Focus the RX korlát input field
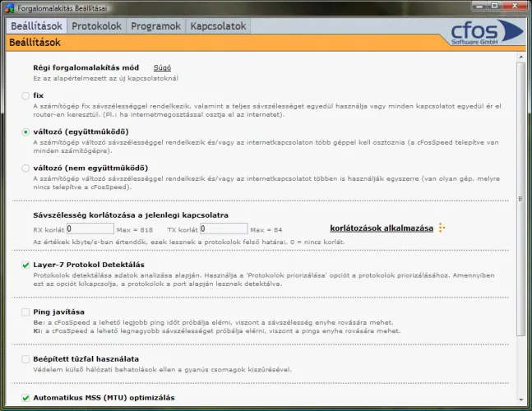This screenshot has width=532, height=411. tap(90, 229)
